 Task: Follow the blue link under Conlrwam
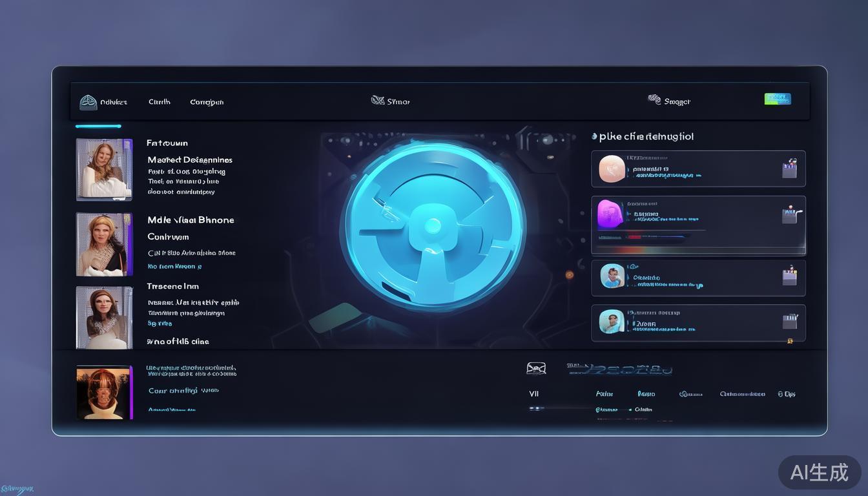(174, 266)
